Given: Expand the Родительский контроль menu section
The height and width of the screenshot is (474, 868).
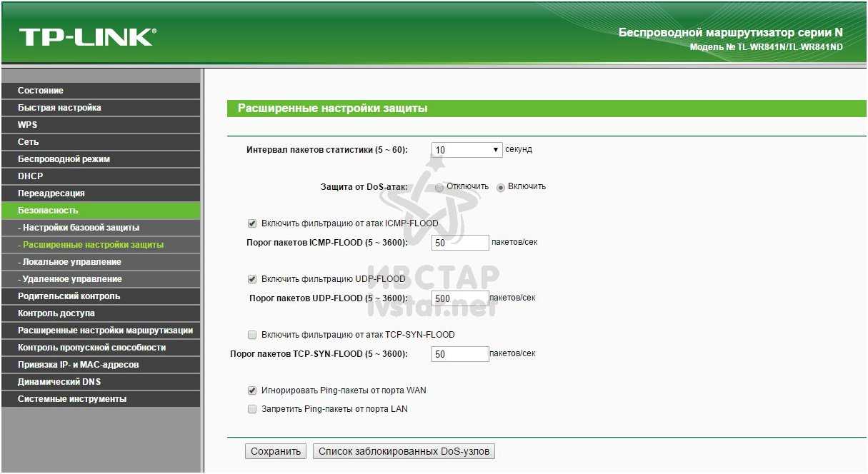Looking at the screenshot, I should click(69, 296).
